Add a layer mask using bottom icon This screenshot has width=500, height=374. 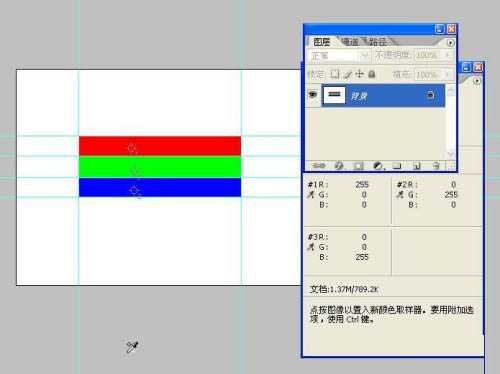click(x=358, y=166)
